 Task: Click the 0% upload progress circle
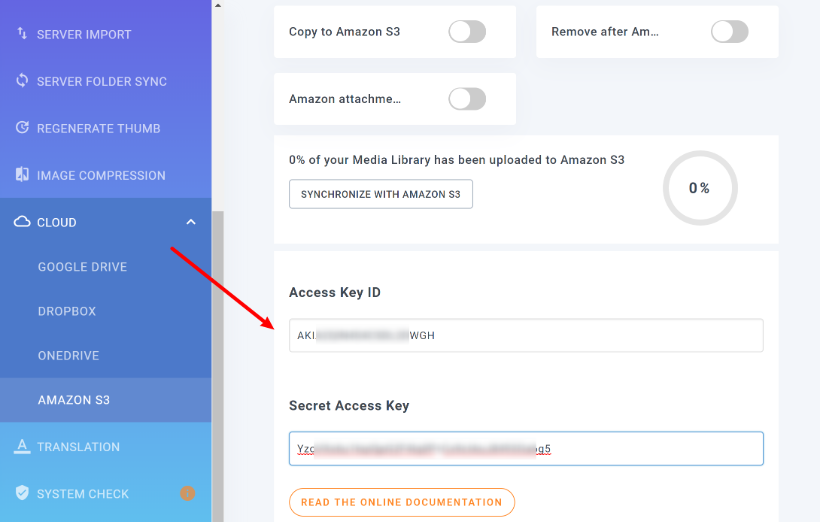[x=700, y=188]
